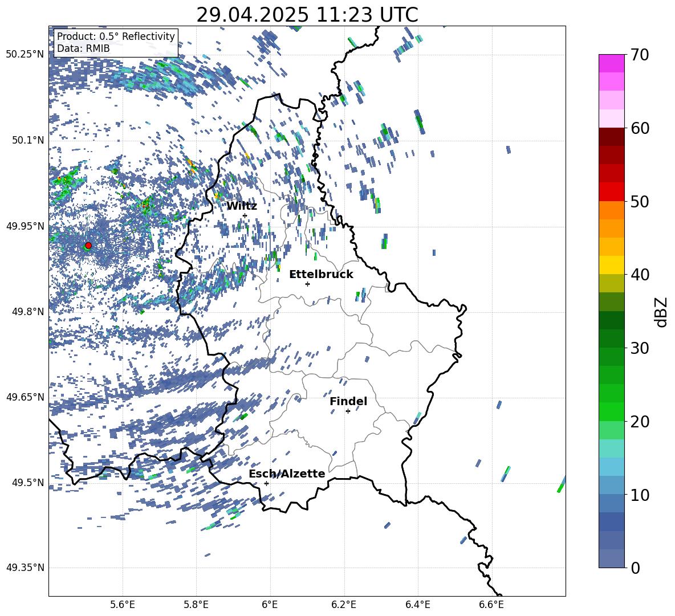
Task: Click the dark red colorbar segment below 60
Action: point(611,137)
